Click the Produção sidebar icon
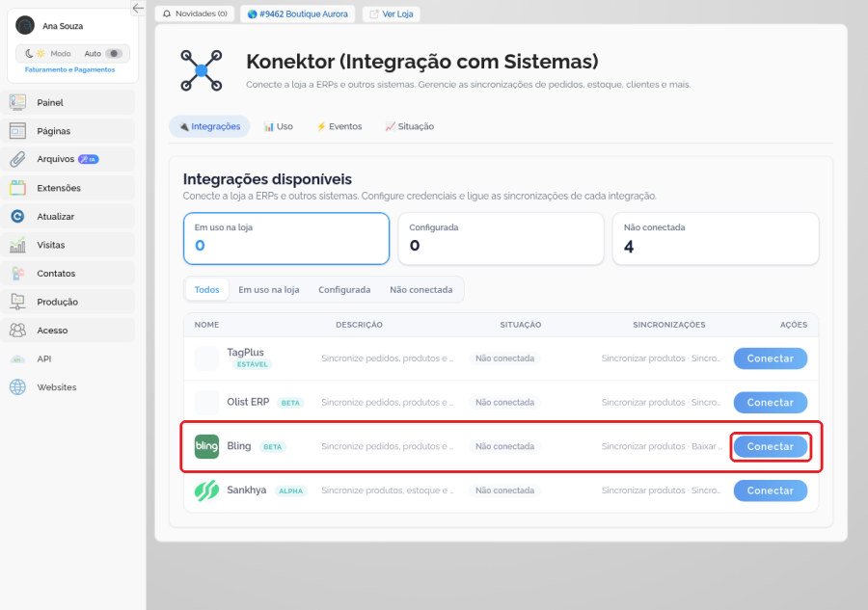 (17, 302)
